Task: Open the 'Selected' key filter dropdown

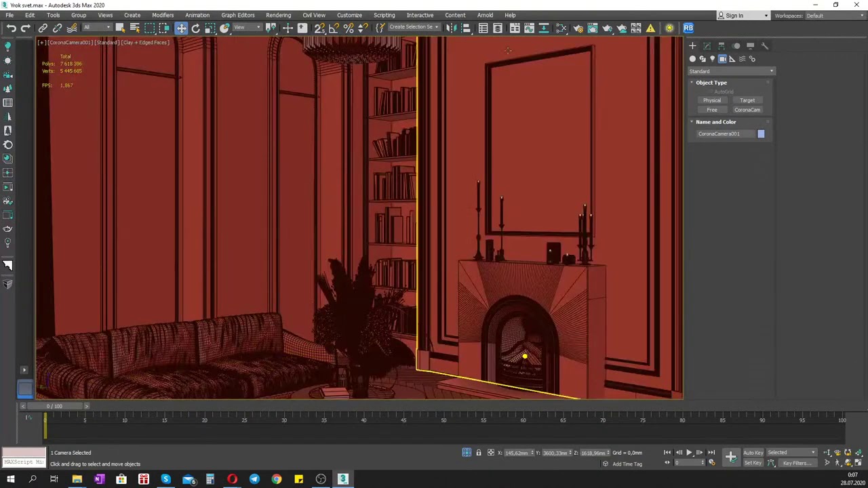Action: 791,453
